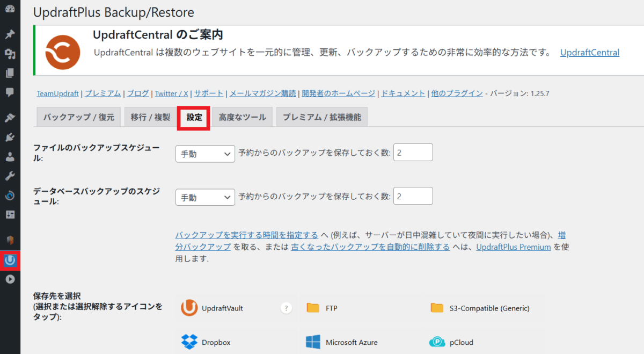This screenshot has height=354, width=644.
Task: Open the UpdraftCentral link in banner
Action: [589, 53]
